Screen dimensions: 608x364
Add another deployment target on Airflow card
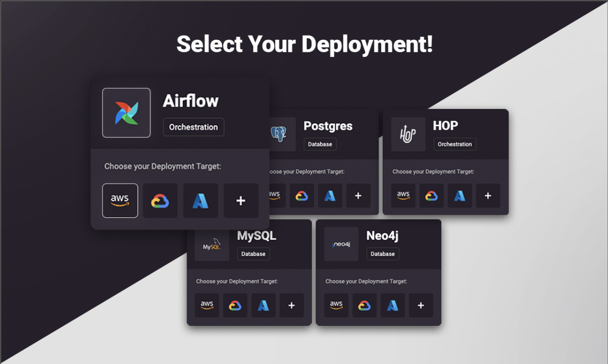point(241,201)
